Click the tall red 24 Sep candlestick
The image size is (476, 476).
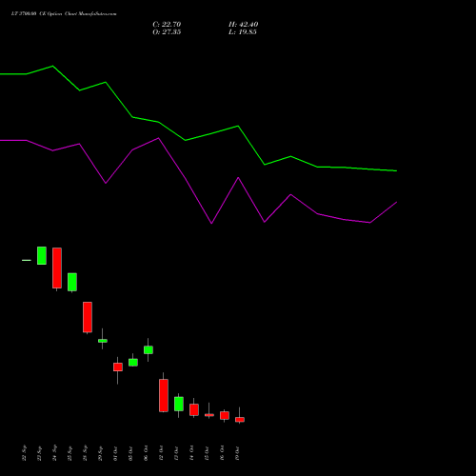pyautogui.click(x=57, y=268)
